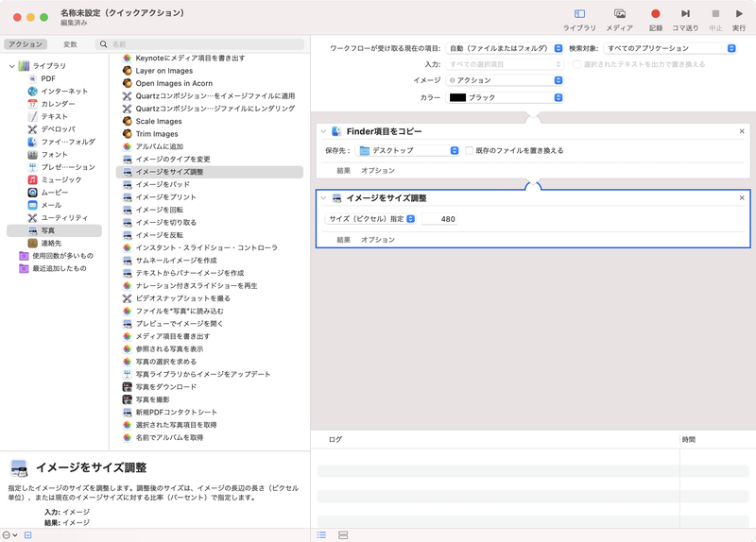This screenshot has height=542, width=756.
Task: Remove the イメージをサイズ調整 workflow action
Action: click(x=742, y=198)
